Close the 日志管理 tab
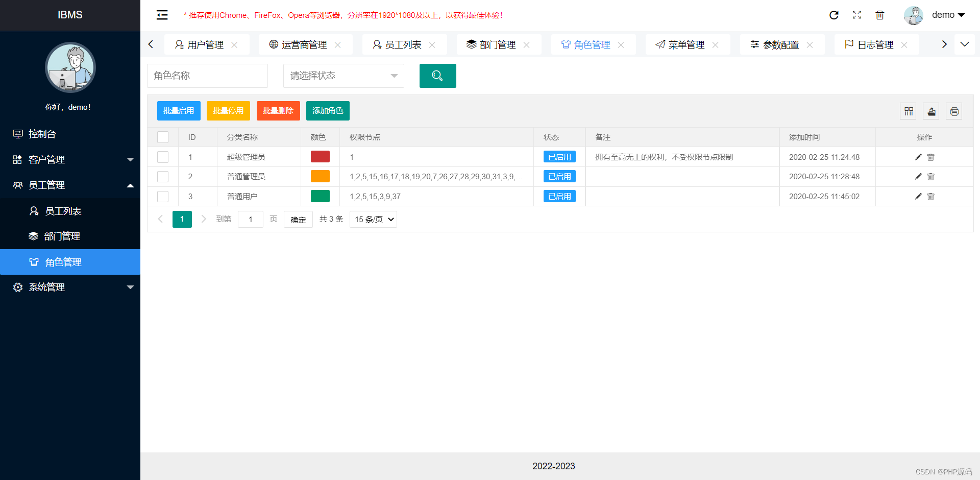The width and height of the screenshot is (980, 480). pyautogui.click(x=904, y=45)
